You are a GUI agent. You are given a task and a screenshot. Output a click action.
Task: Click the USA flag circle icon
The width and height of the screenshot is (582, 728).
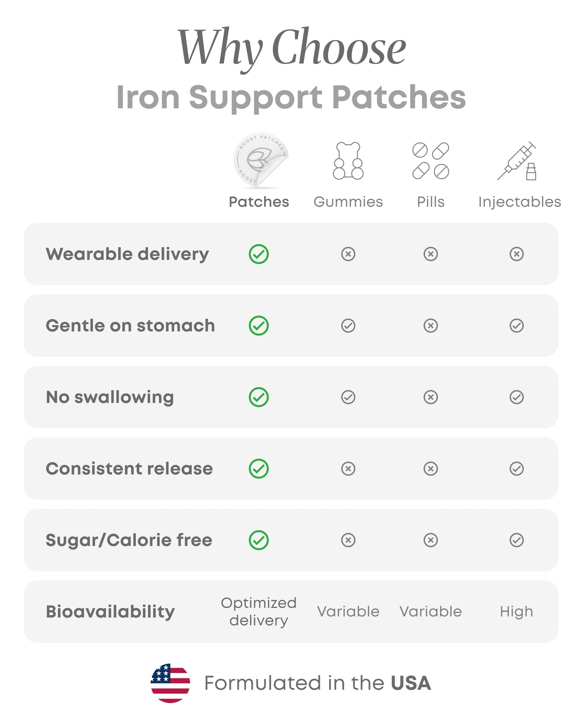click(x=170, y=683)
